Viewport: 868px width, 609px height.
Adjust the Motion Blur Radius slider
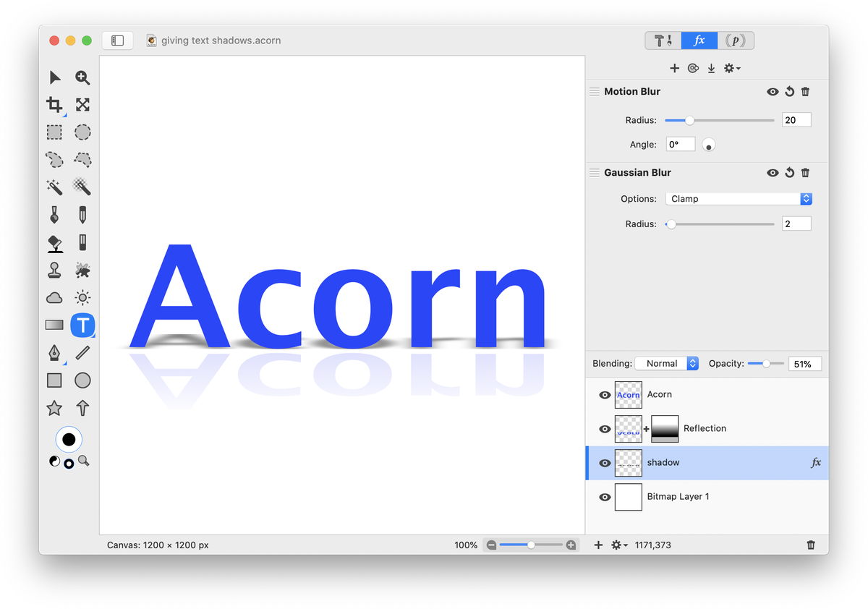tap(720, 120)
